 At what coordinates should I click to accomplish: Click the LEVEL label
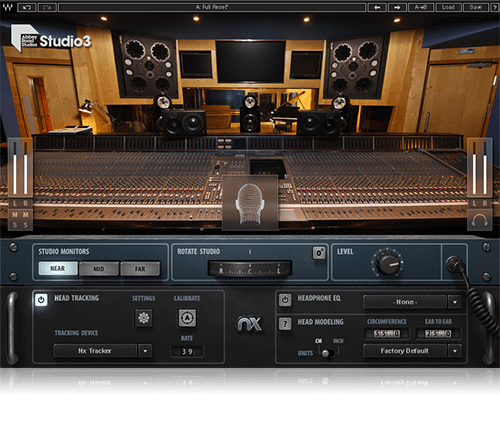(x=345, y=252)
